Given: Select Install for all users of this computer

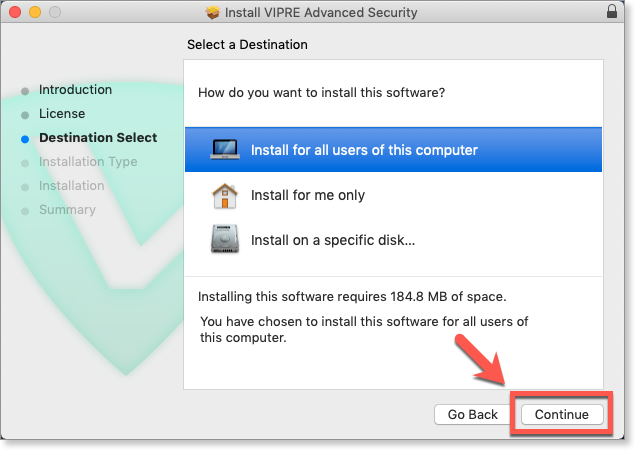Looking at the screenshot, I should pyautogui.click(x=364, y=150).
